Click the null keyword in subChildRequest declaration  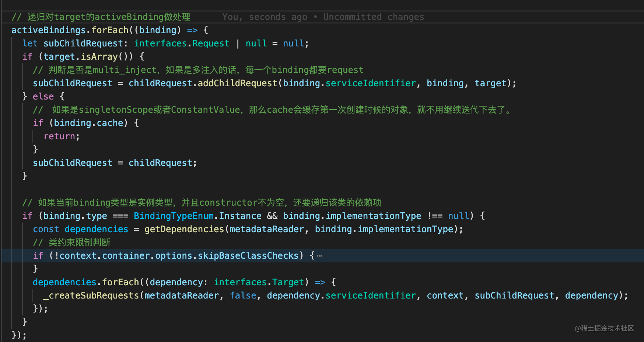(294, 43)
